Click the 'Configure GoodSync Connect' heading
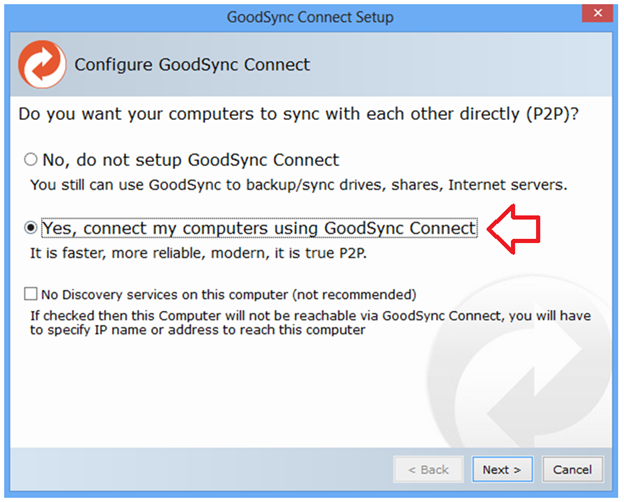The width and height of the screenshot is (624, 502). click(x=192, y=65)
